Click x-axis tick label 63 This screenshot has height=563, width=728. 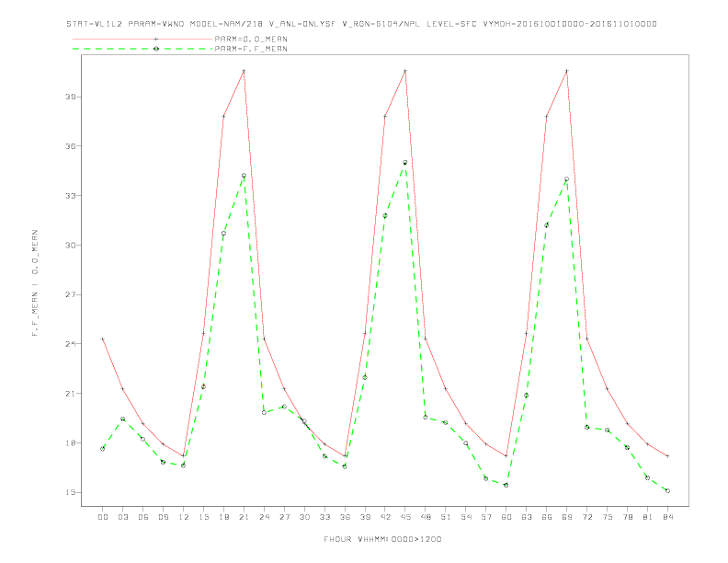click(x=527, y=517)
